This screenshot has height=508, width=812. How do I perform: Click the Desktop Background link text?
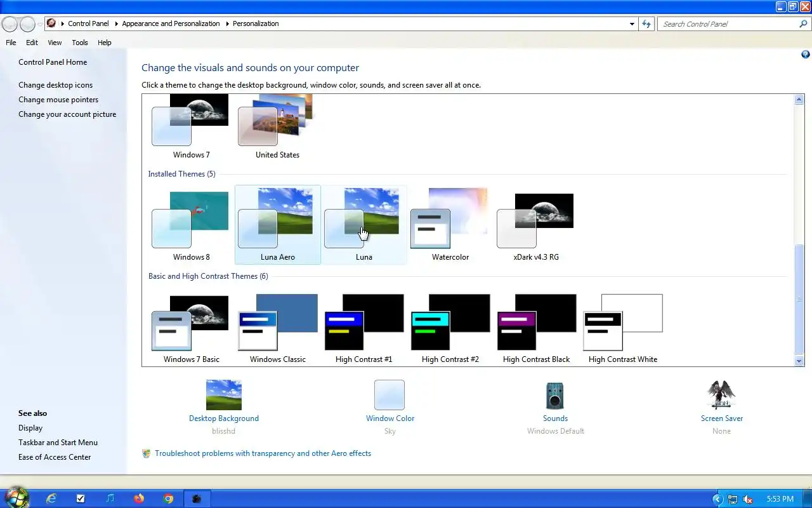click(224, 418)
